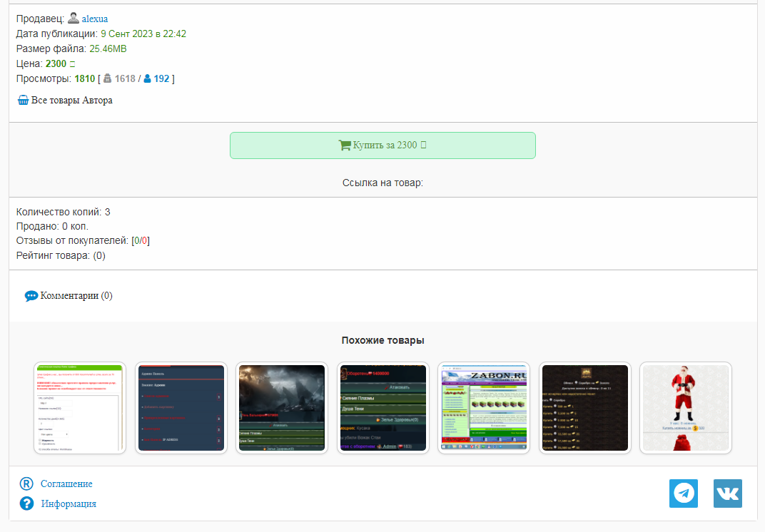Open the VK social network icon
This screenshot has width=765, height=532.
(727, 493)
